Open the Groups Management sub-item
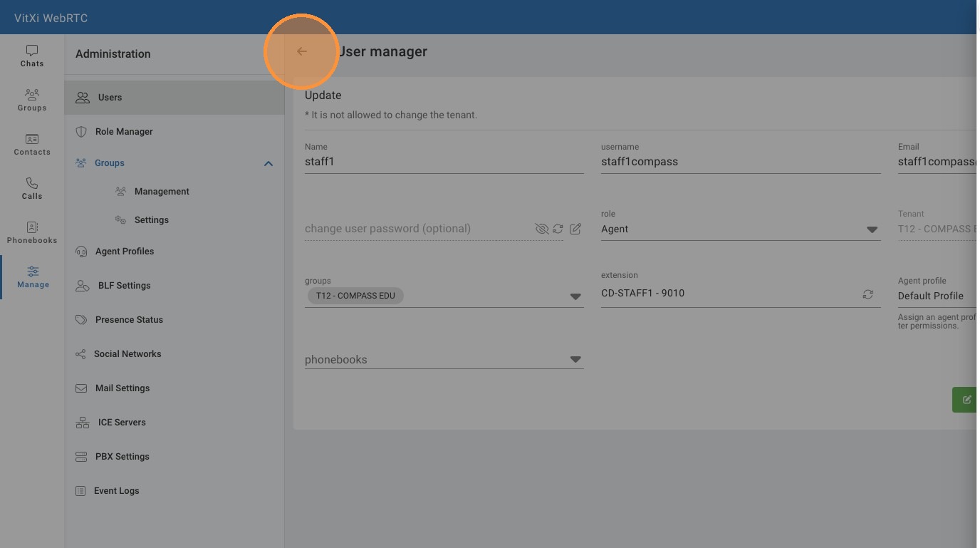Viewport: 980px width, 548px height. 162,192
